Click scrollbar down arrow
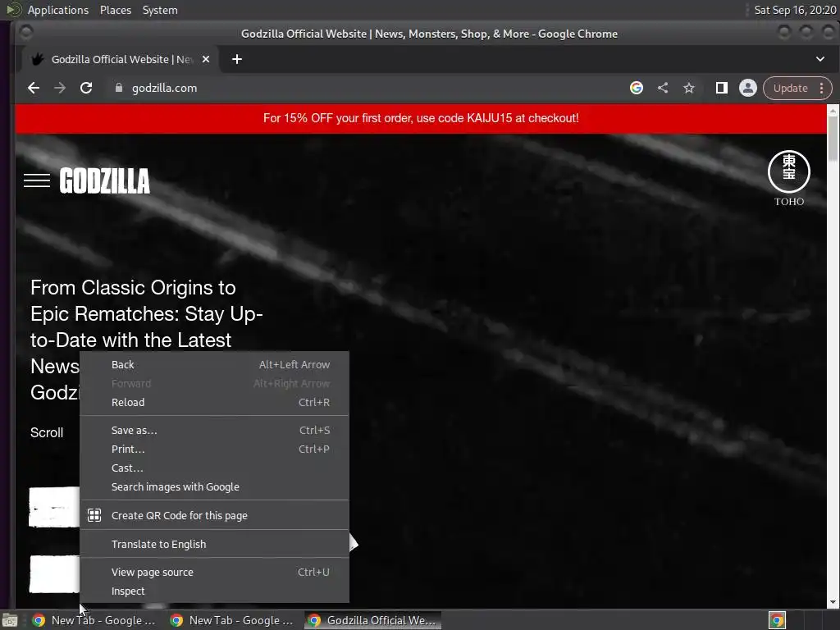 [833, 601]
